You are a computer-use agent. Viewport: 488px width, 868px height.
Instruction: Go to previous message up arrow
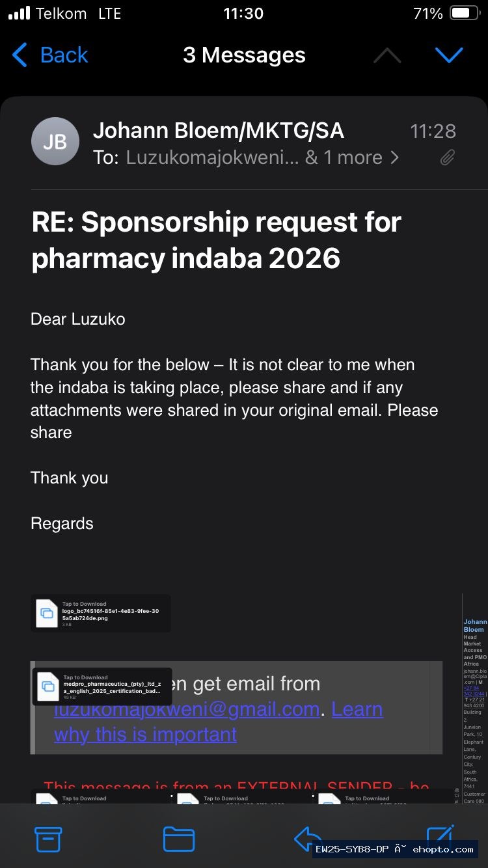[x=387, y=56]
